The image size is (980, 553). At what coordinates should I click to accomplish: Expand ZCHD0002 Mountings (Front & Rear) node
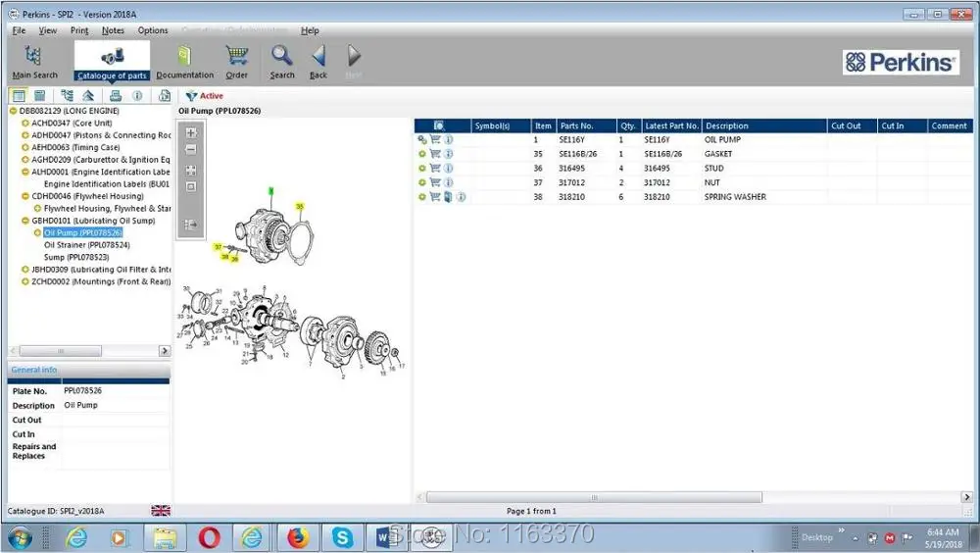[25, 281]
